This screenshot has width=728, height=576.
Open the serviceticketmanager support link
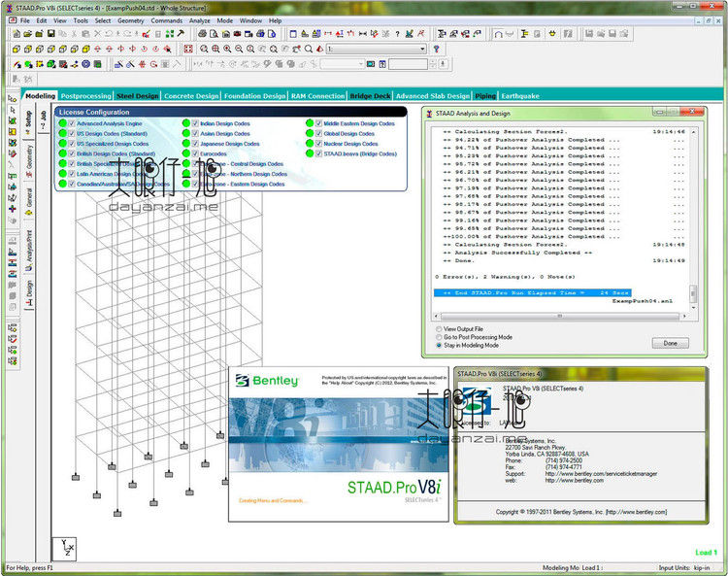tap(601, 474)
